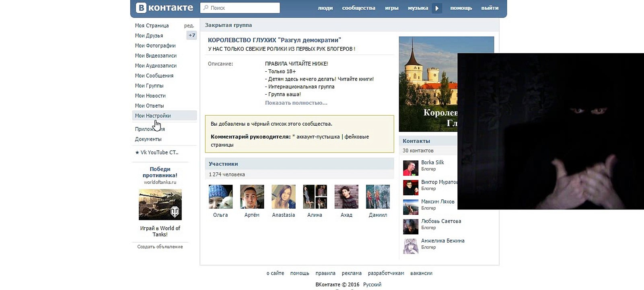
Task: Open the +7 friend requests badge
Action: pos(192,35)
